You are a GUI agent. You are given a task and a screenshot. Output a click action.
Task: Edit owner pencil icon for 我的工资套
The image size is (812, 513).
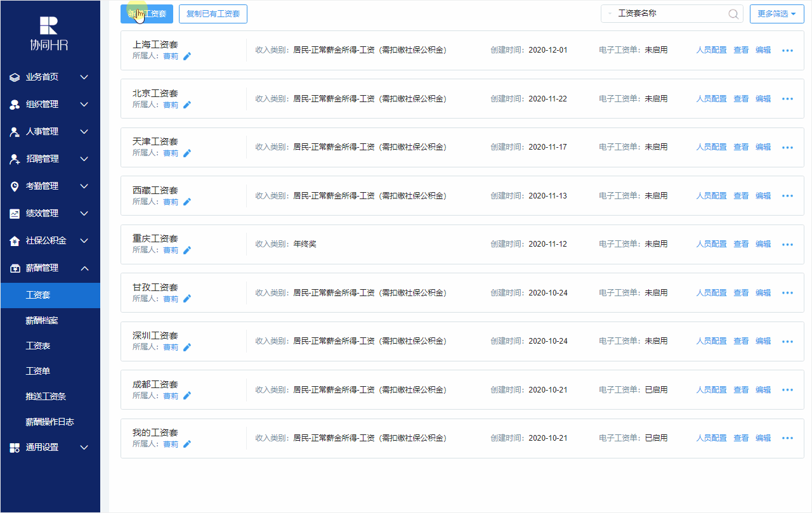[187, 444]
